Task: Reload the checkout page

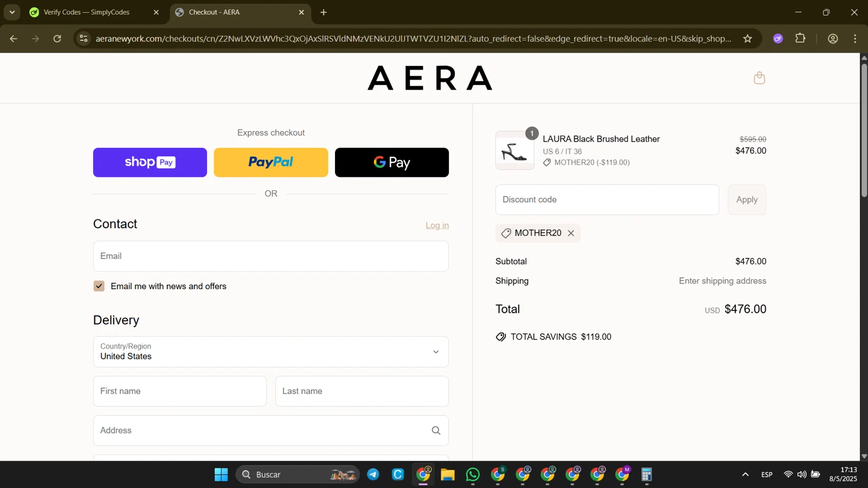Action: pyautogui.click(x=57, y=39)
